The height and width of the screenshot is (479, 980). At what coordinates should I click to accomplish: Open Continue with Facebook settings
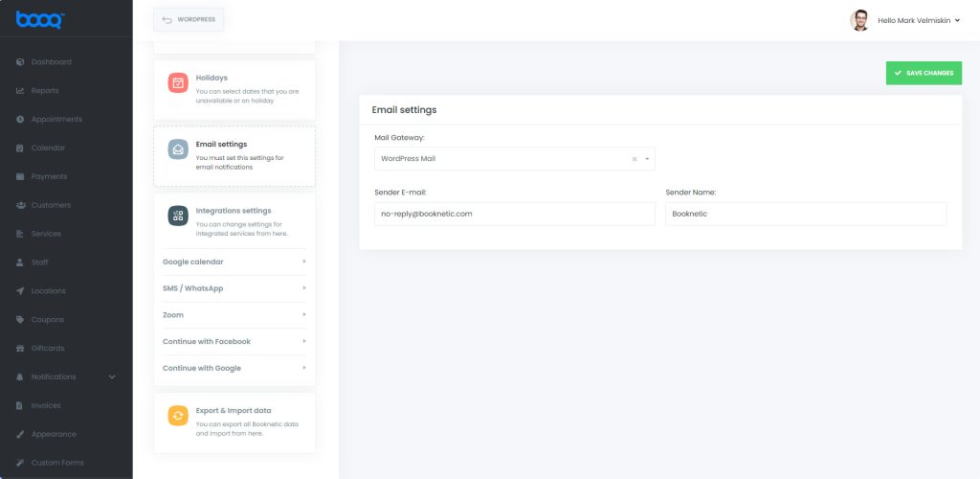pos(234,341)
